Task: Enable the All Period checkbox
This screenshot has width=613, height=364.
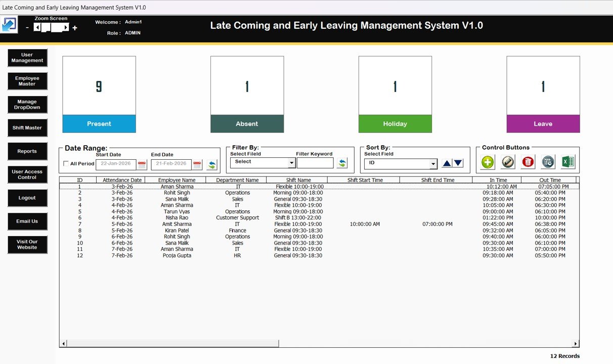Action: coord(66,164)
